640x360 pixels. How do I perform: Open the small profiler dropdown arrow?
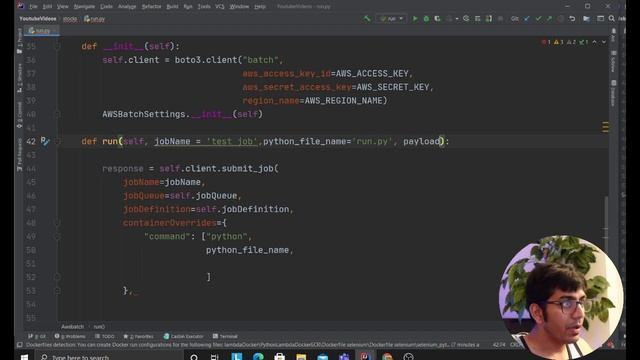457,19
